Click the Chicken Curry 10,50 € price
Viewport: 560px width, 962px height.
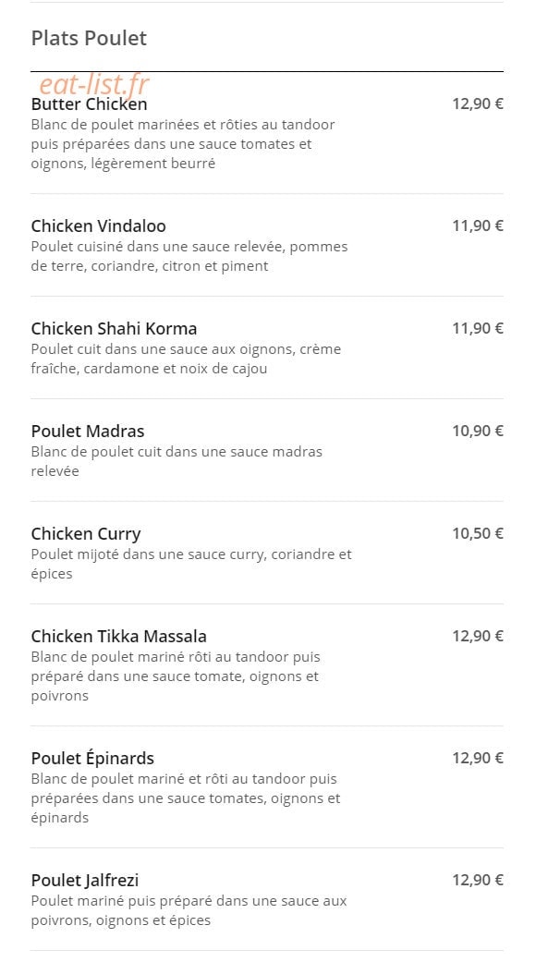point(478,533)
